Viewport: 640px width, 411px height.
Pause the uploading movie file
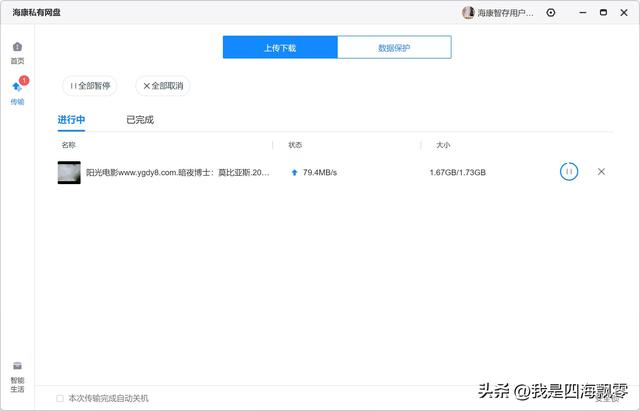click(x=569, y=171)
